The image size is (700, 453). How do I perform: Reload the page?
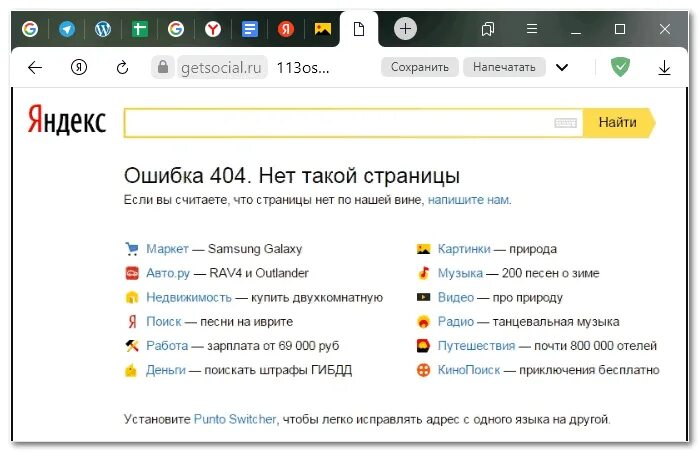click(122, 67)
